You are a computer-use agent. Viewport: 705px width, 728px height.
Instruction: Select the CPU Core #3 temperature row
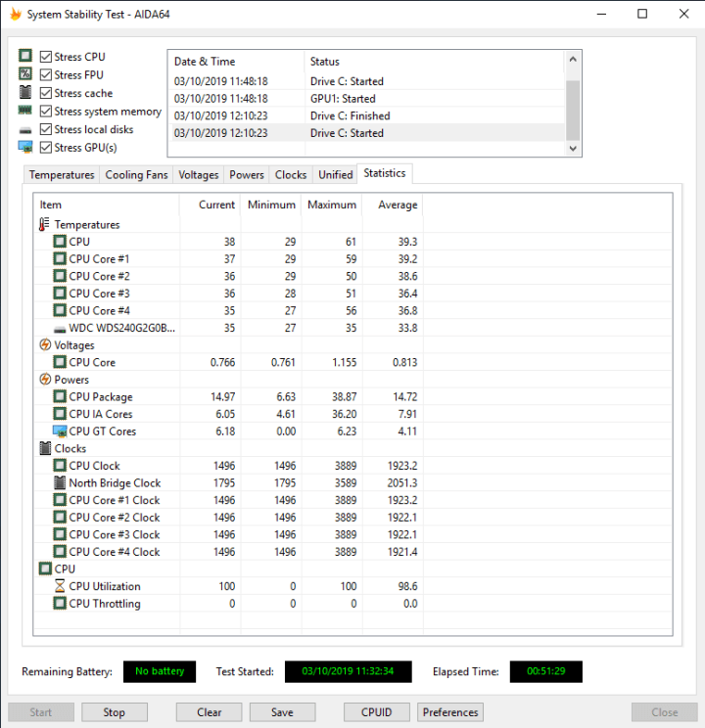[352, 294]
